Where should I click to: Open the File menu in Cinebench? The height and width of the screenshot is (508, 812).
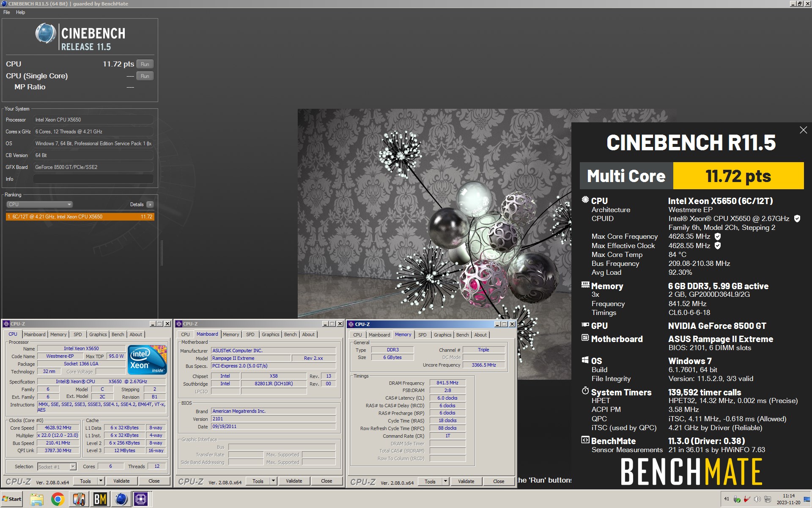[x=7, y=12]
